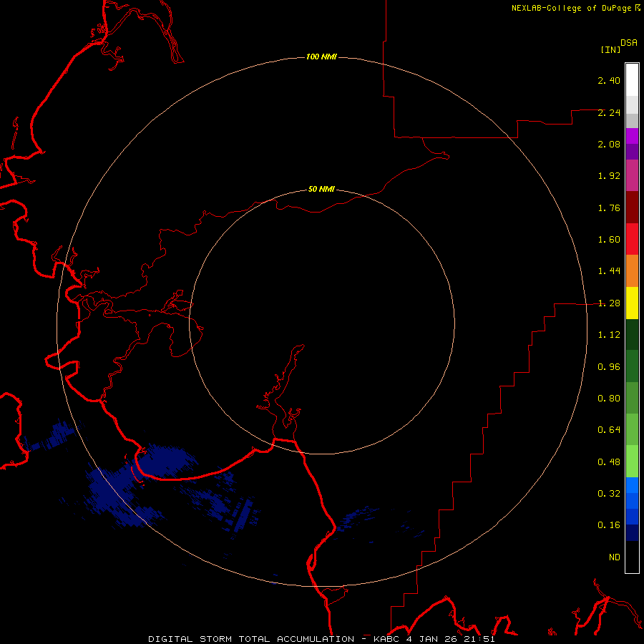Click the 1.76 legend value
The image size is (644, 644).
click(x=609, y=208)
